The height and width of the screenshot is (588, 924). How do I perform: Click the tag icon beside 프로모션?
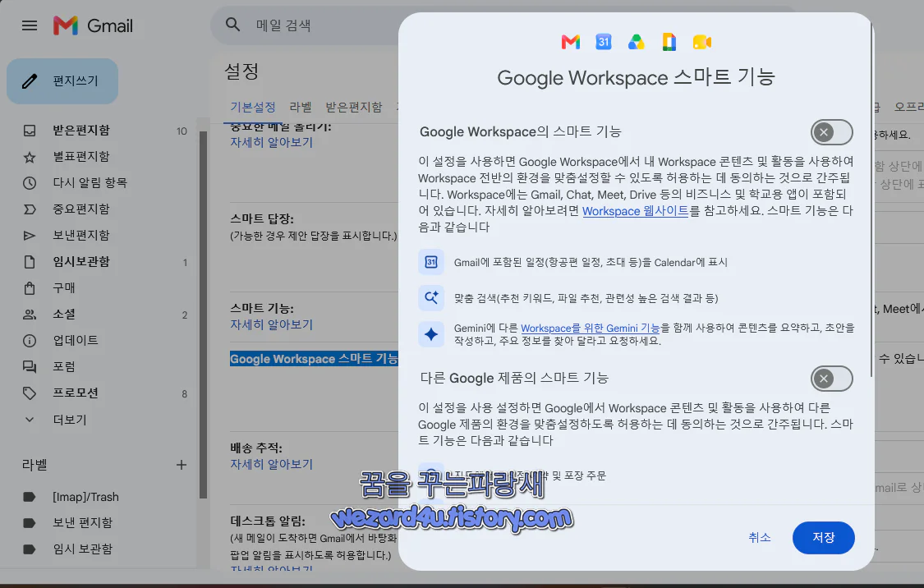click(30, 393)
